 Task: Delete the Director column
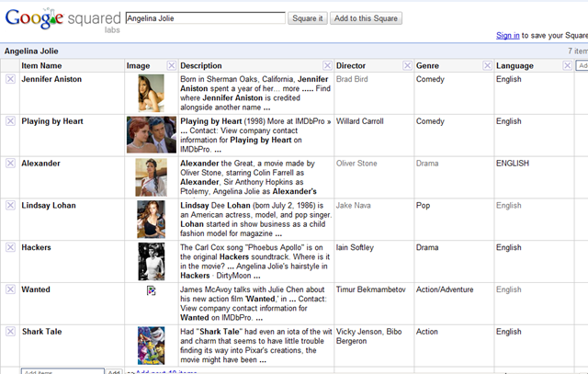click(x=407, y=65)
